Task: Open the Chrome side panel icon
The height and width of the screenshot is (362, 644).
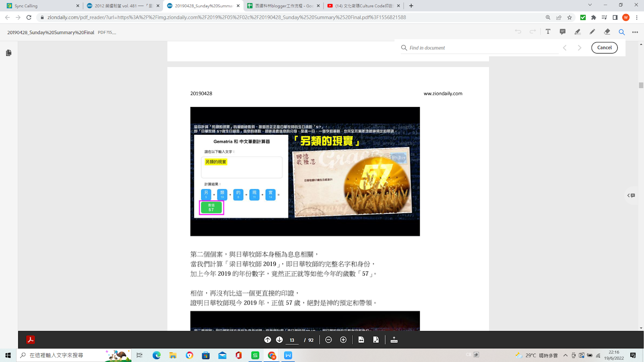Action: [615, 17]
